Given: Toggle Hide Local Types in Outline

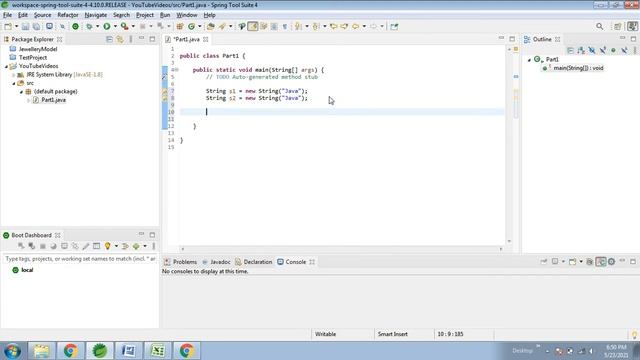Looking at the screenshot, I should point(624,50).
